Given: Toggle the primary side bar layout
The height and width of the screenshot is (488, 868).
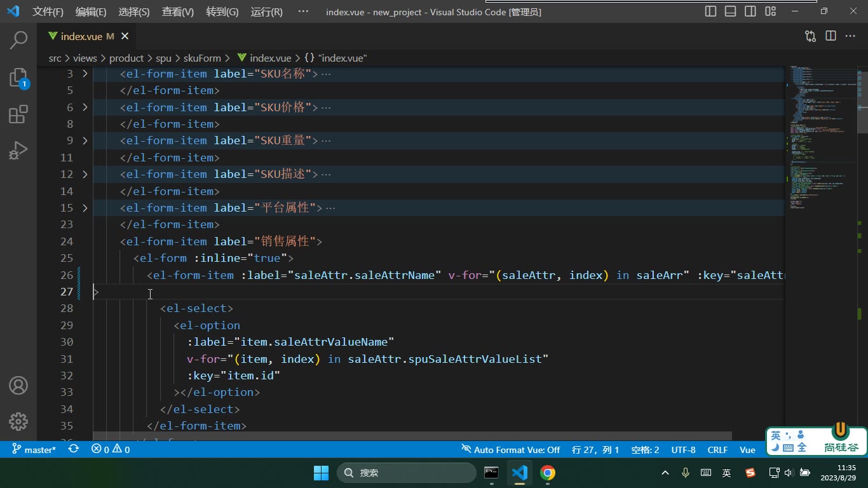Looking at the screenshot, I should 711,11.
